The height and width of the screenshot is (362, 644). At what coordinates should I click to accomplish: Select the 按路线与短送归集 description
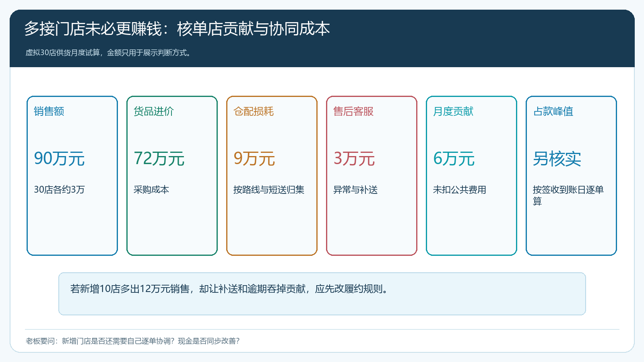pos(269,190)
